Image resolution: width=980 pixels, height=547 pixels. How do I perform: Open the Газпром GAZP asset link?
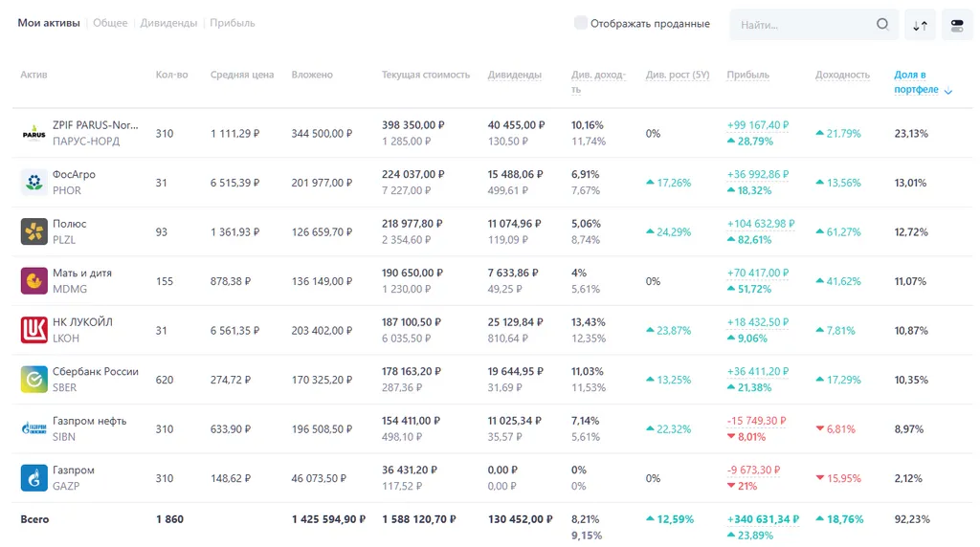(74, 470)
